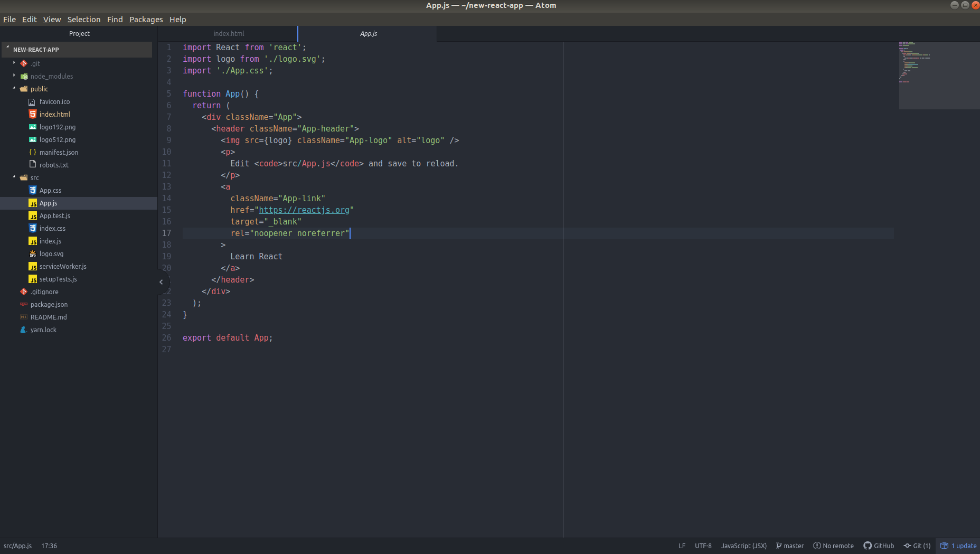Click the yarn icon for yarn.lock
The height and width of the screenshot is (554, 980).
tap(24, 330)
